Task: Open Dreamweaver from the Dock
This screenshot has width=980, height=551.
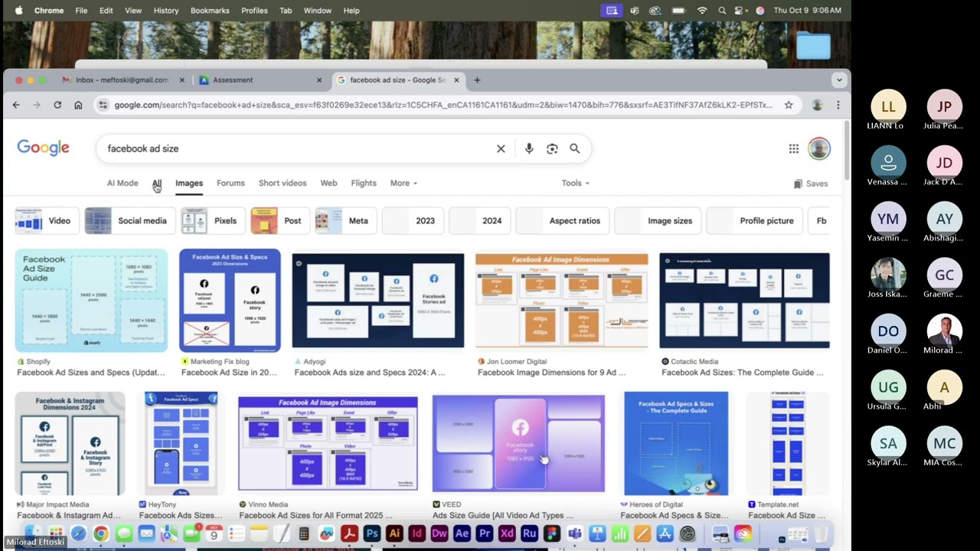Action: pos(439,533)
